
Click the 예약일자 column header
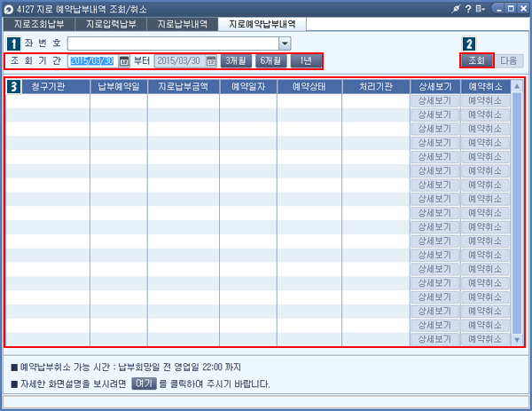(248, 87)
